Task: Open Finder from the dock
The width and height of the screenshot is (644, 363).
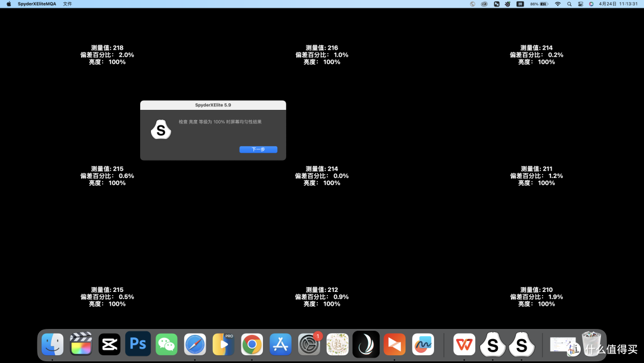Action: click(x=52, y=344)
